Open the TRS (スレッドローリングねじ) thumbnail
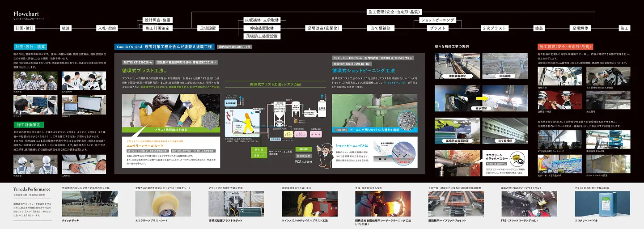Image resolution: width=644 pixels, height=229 pixels. click(529, 204)
